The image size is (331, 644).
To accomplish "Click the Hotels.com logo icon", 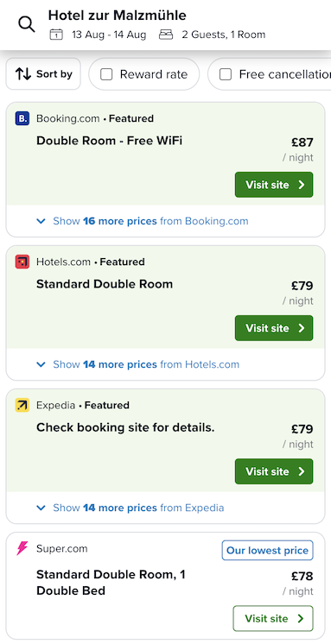I will coord(22,262).
